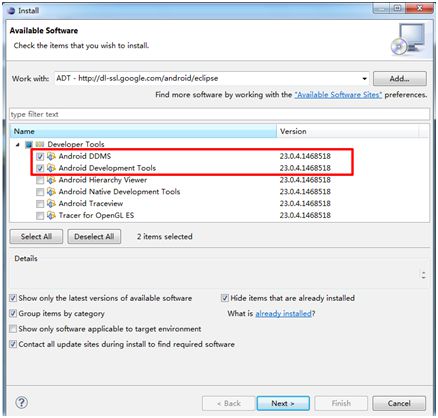
Task: Sort by the Version column header
Action: click(348, 131)
